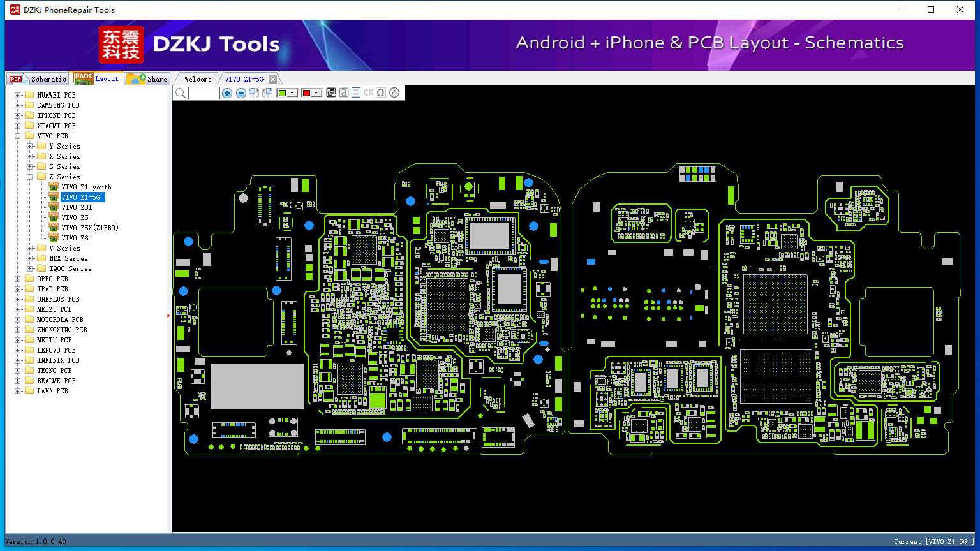The height and width of the screenshot is (551, 980).
Task: Click the red color swatch
Action: point(306,93)
